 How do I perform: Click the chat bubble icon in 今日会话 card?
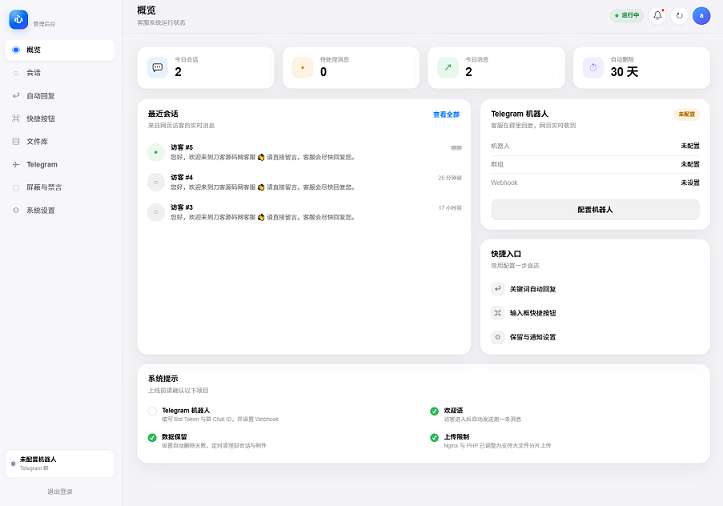point(157,67)
